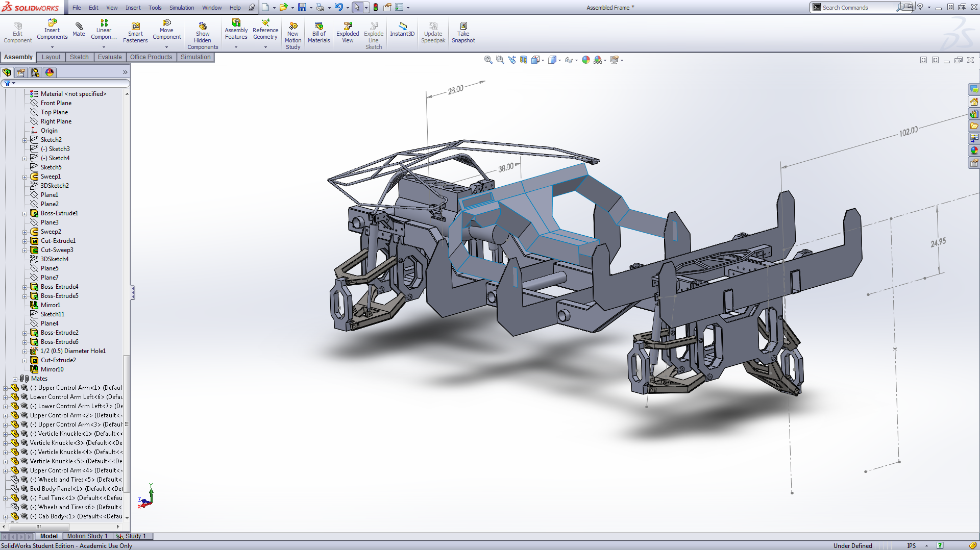Open the PropertyManager panel tab

21,72
